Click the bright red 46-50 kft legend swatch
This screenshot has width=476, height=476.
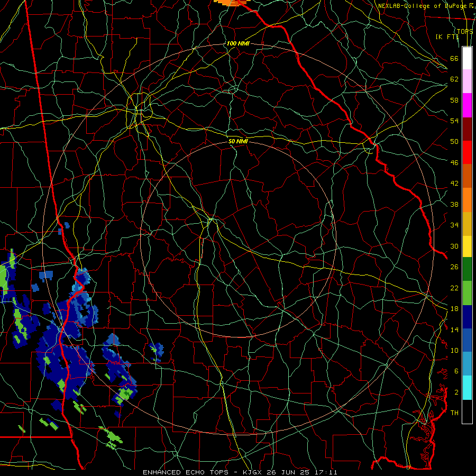[467, 152]
